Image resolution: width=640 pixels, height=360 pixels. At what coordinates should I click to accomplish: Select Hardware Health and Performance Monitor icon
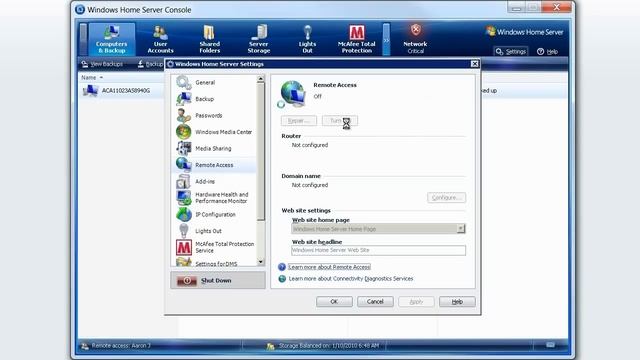pos(184,198)
